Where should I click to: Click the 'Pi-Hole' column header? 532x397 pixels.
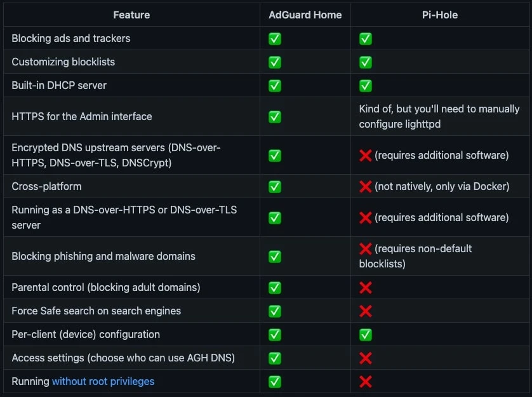click(440, 15)
